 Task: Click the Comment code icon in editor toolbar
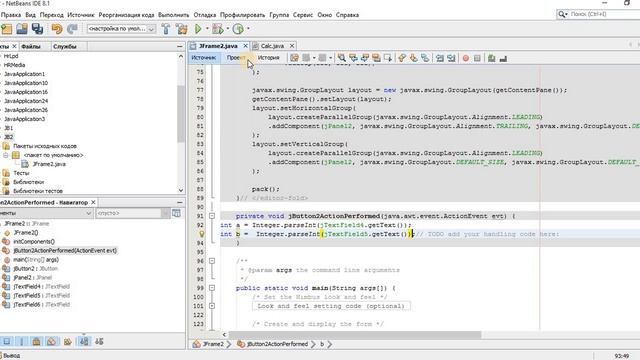pos(492,58)
